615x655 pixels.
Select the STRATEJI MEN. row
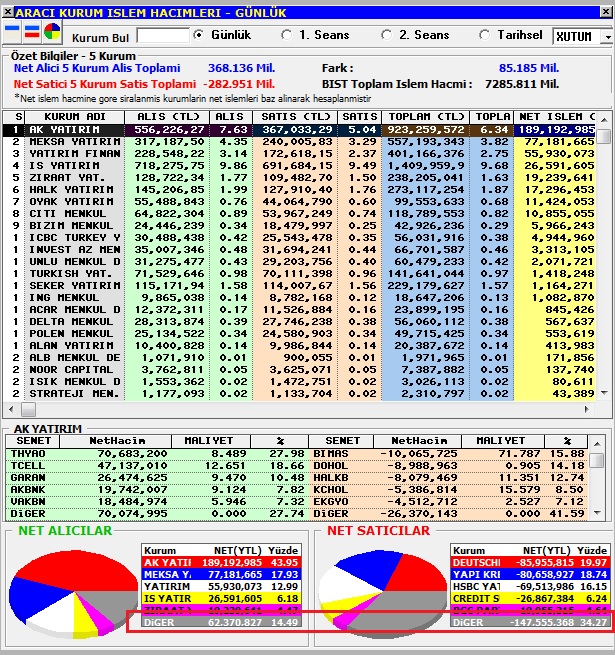click(300, 394)
